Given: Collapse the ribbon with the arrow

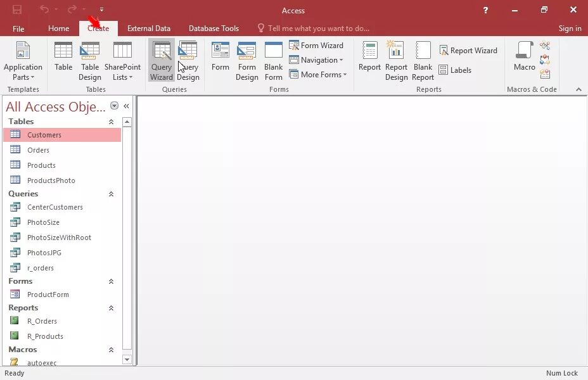Looking at the screenshot, I should [x=578, y=89].
